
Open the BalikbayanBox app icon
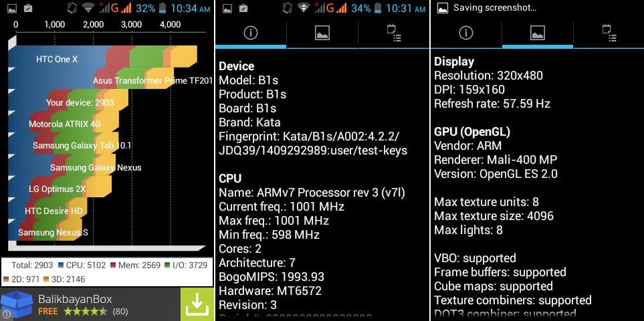pos(17,304)
